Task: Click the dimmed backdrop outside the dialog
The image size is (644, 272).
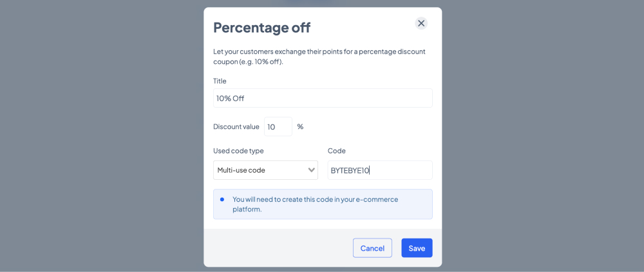Action: (x=102, y=135)
